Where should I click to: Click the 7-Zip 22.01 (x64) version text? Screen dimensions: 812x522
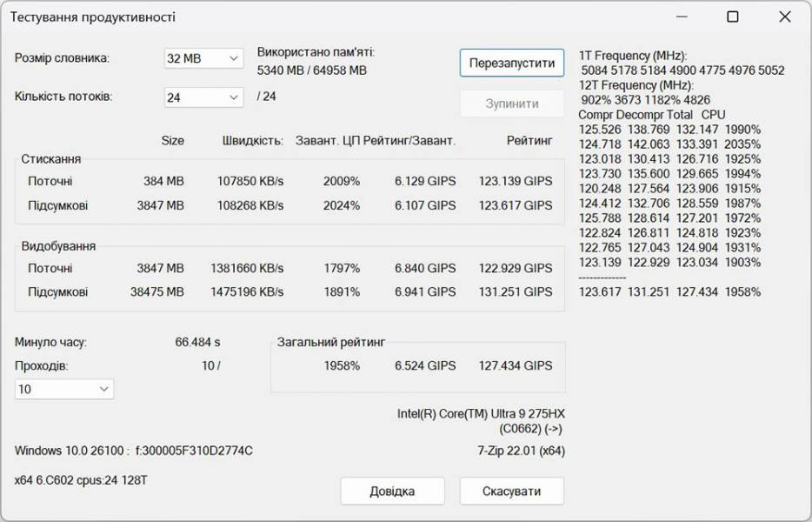click(x=515, y=451)
